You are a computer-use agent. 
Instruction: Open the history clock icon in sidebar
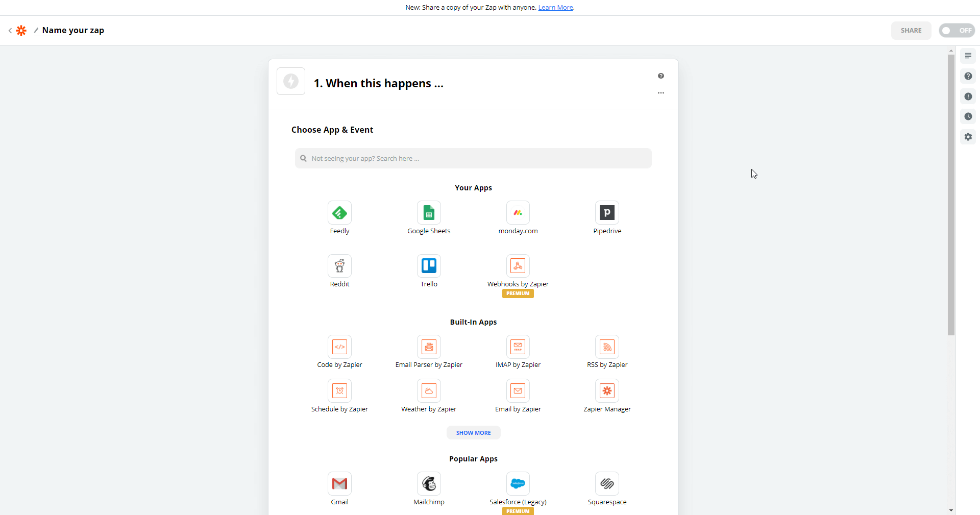coord(968,116)
